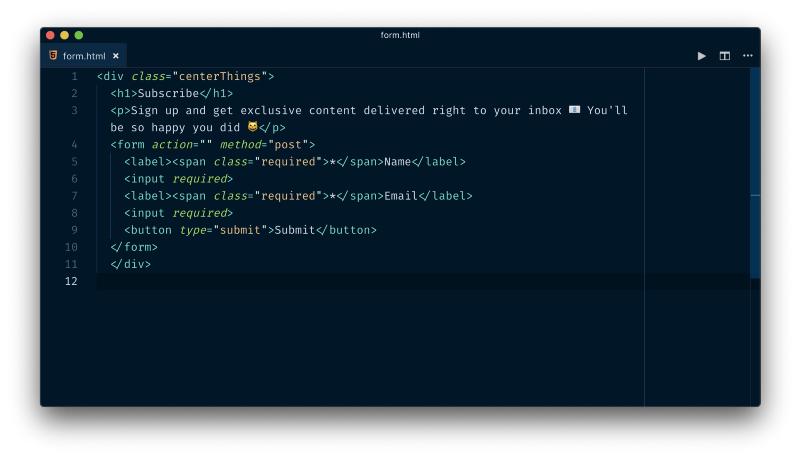Close the form.html tab

click(x=116, y=56)
